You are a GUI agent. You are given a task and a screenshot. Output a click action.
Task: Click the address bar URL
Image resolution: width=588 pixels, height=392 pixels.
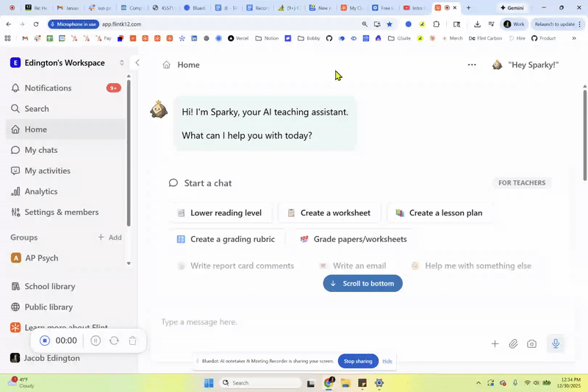tap(121, 24)
